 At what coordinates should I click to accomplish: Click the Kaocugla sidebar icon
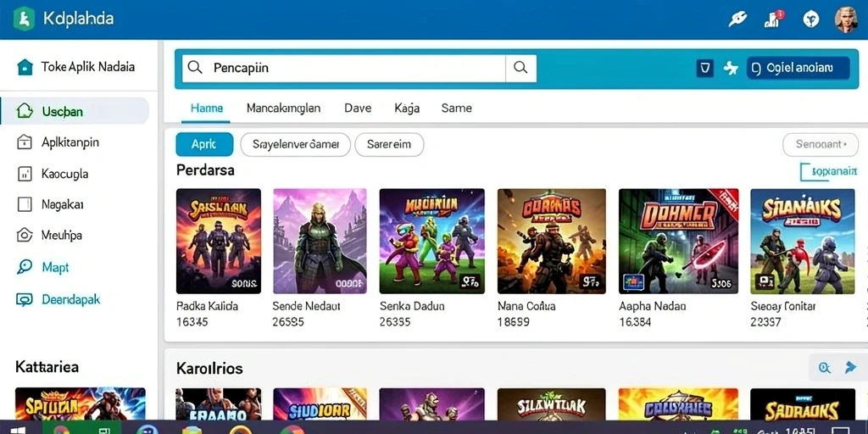(25, 174)
